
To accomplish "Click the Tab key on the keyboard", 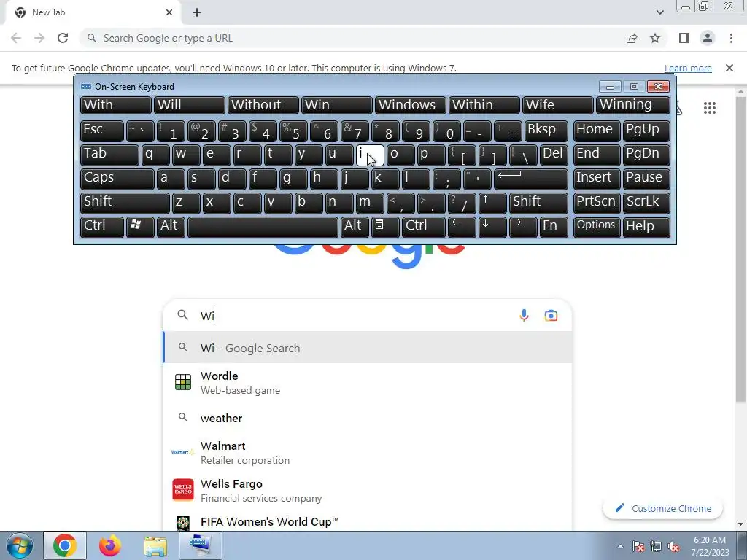I will (x=109, y=155).
